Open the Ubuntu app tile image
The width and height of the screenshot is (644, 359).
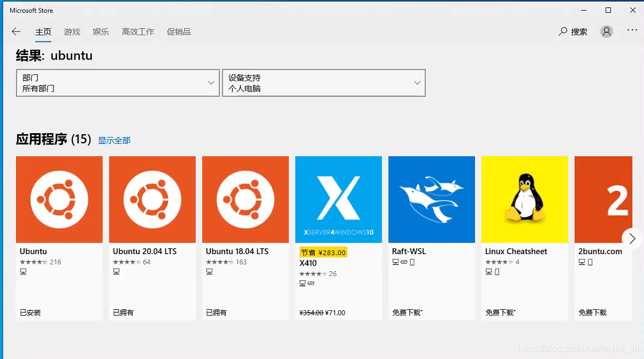coord(59,200)
